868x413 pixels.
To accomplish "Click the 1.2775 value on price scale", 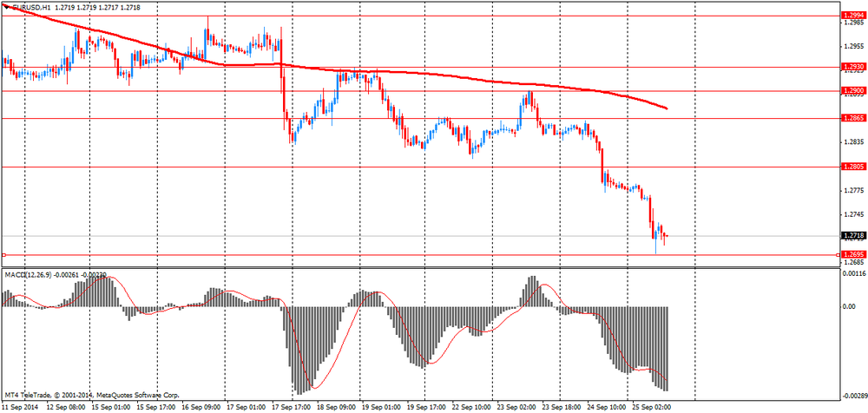I will [x=851, y=191].
